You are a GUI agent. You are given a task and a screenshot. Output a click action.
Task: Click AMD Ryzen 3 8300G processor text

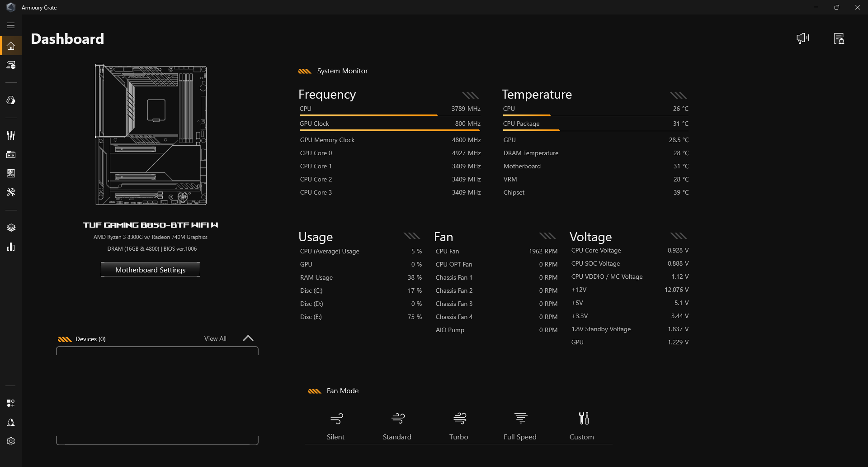click(x=151, y=237)
